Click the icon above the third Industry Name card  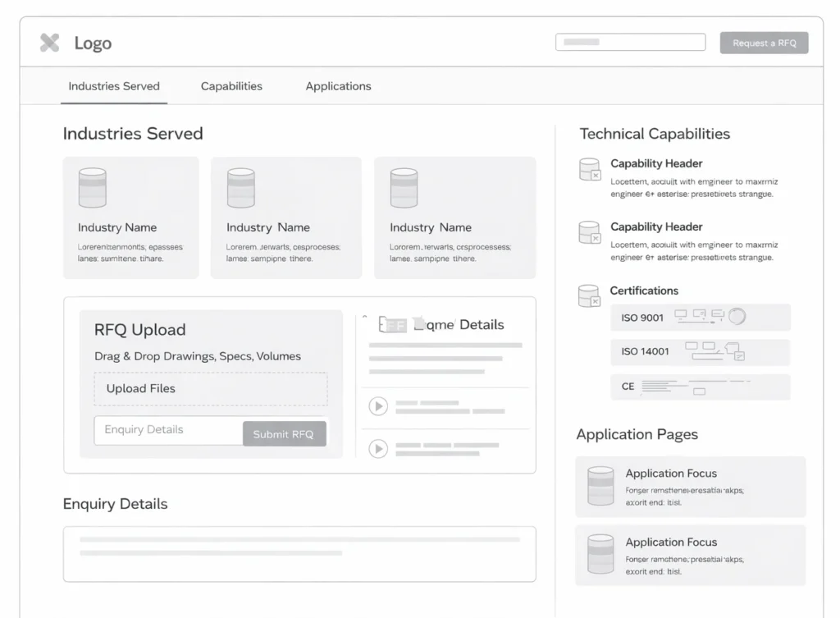(x=404, y=187)
